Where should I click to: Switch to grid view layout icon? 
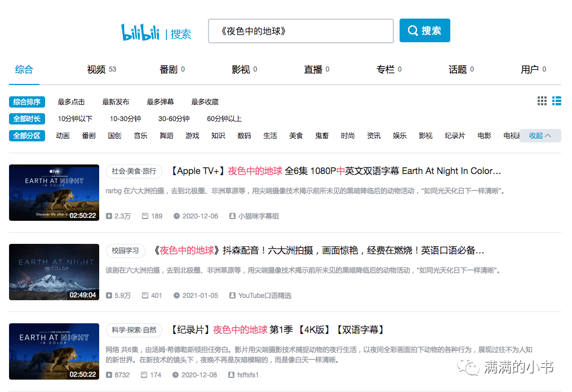click(542, 101)
